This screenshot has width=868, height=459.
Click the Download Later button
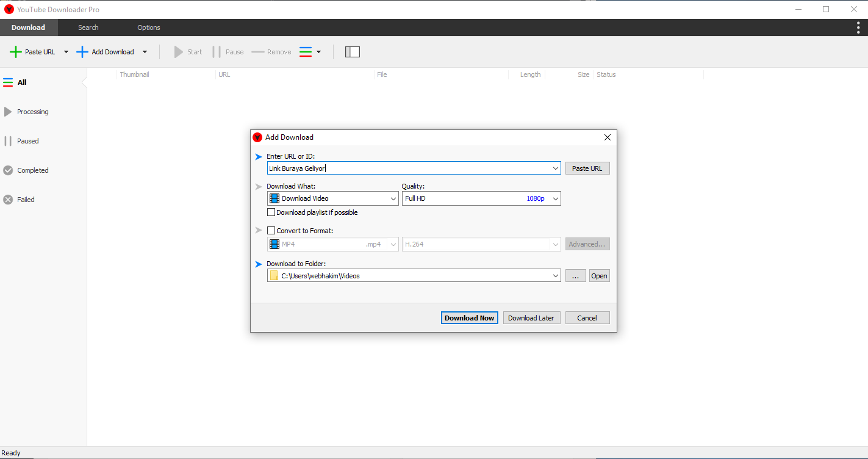(531, 318)
